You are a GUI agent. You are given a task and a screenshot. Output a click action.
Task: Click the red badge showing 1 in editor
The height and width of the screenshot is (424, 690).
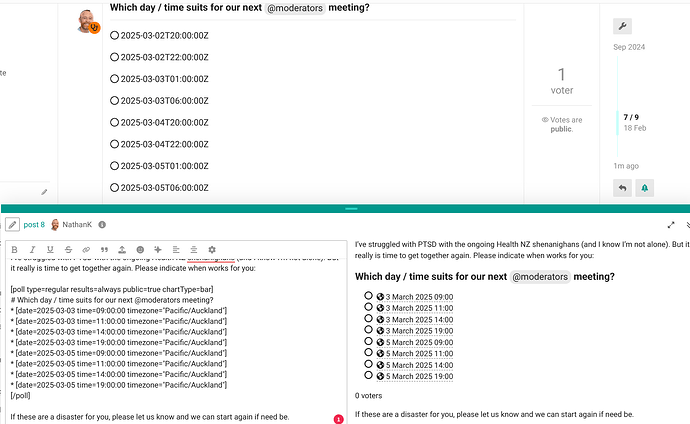[338, 419]
